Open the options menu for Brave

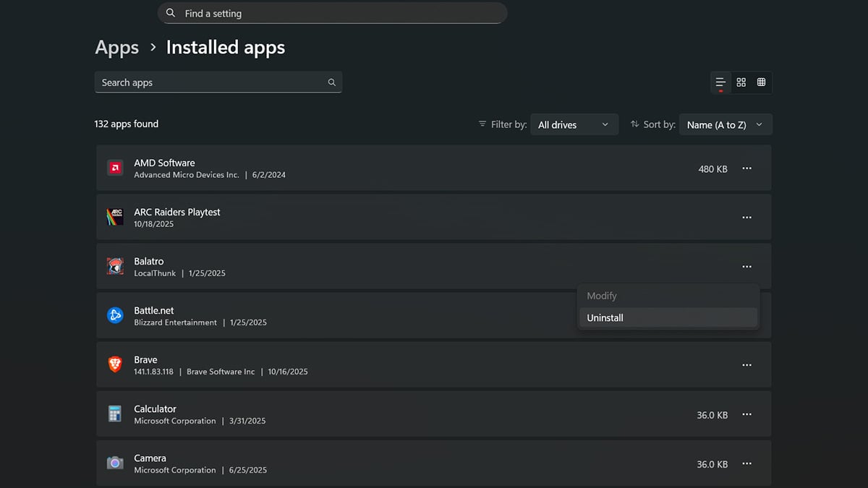point(746,364)
